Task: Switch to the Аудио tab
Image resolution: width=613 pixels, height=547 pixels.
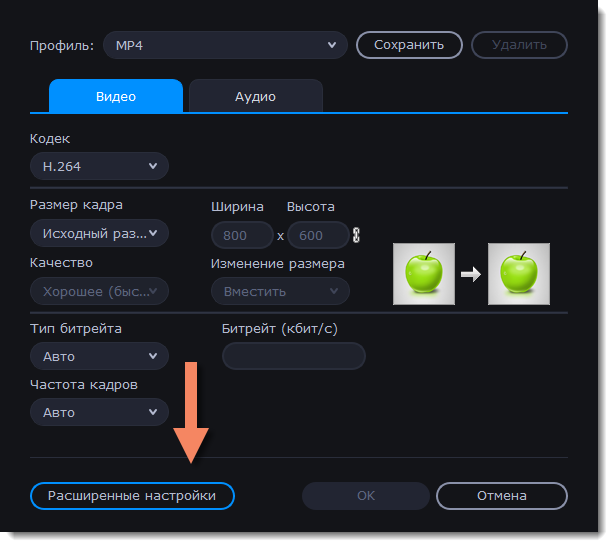Action: pyautogui.click(x=255, y=97)
